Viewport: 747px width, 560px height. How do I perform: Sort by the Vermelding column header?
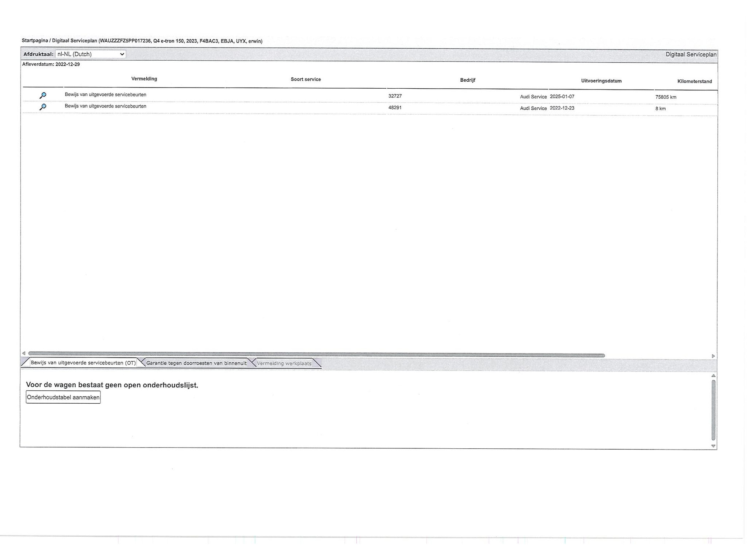[144, 79]
